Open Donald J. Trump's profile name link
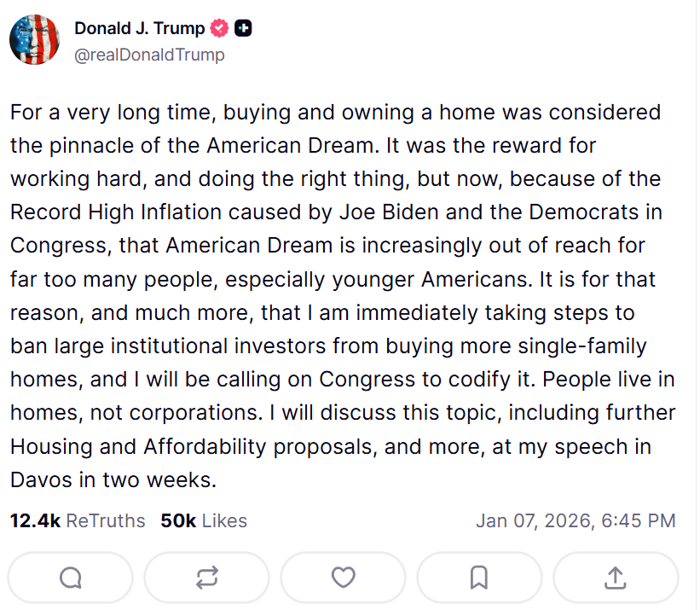Screen dimensions: 700x610 pos(139,28)
